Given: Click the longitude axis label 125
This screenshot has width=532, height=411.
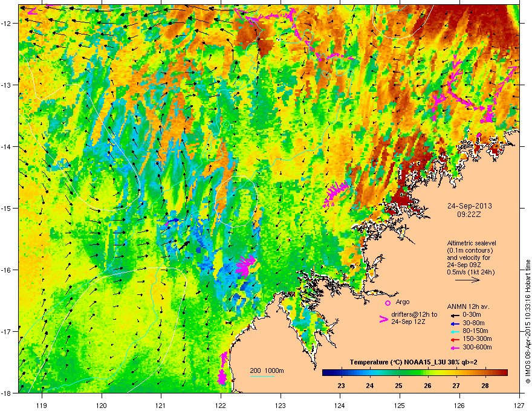Looking at the screenshot, I should [400, 405].
